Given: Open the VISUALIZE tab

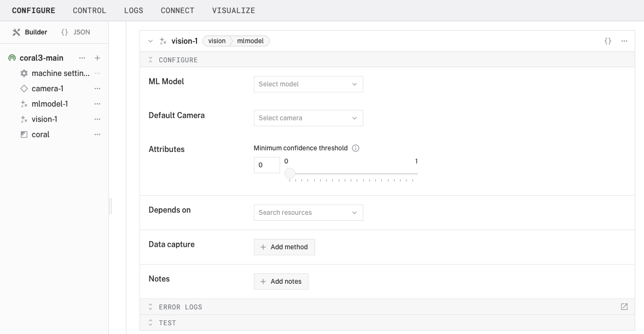Looking at the screenshot, I should [233, 10].
